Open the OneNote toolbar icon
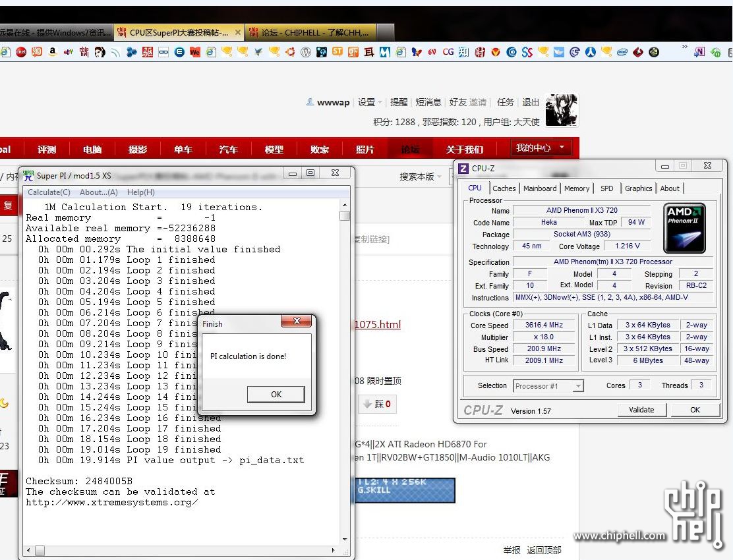The height and width of the screenshot is (560, 733). (x=699, y=52)
